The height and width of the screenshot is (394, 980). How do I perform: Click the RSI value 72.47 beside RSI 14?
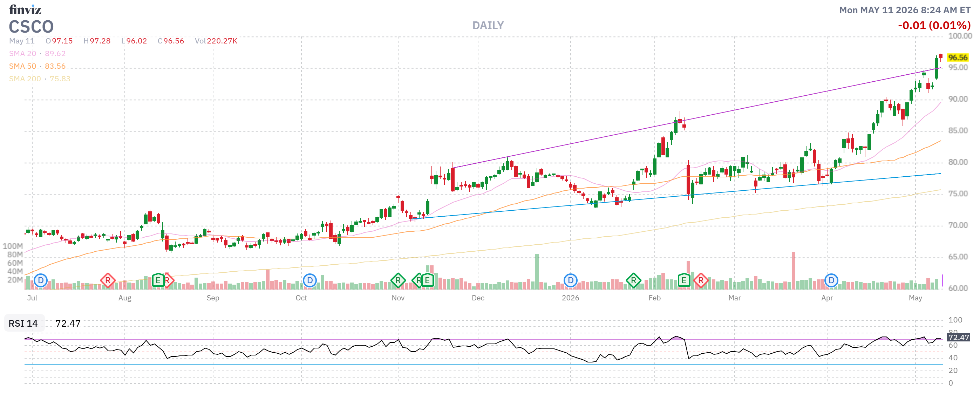click(68, 323)
